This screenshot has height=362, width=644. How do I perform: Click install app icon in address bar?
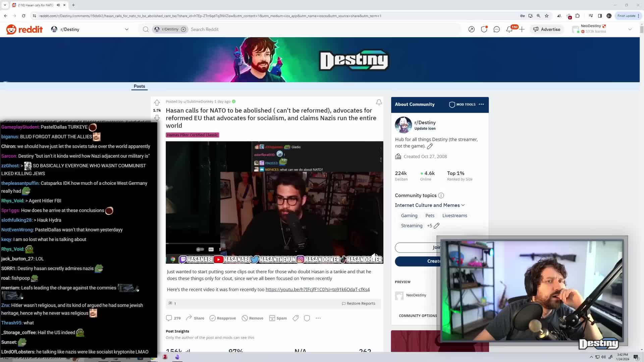(530, 16)
